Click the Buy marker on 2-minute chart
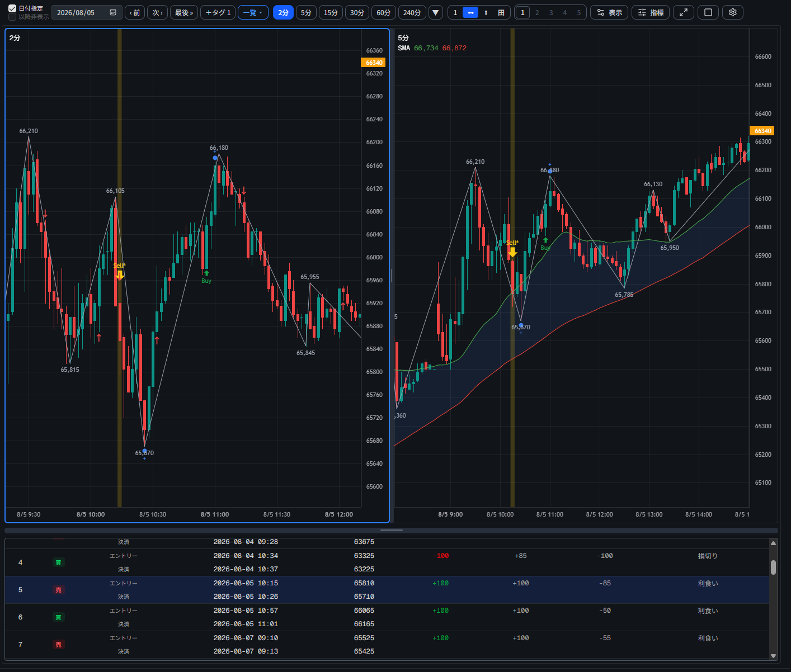Screen dimensions: 791x672 (206, 277)
